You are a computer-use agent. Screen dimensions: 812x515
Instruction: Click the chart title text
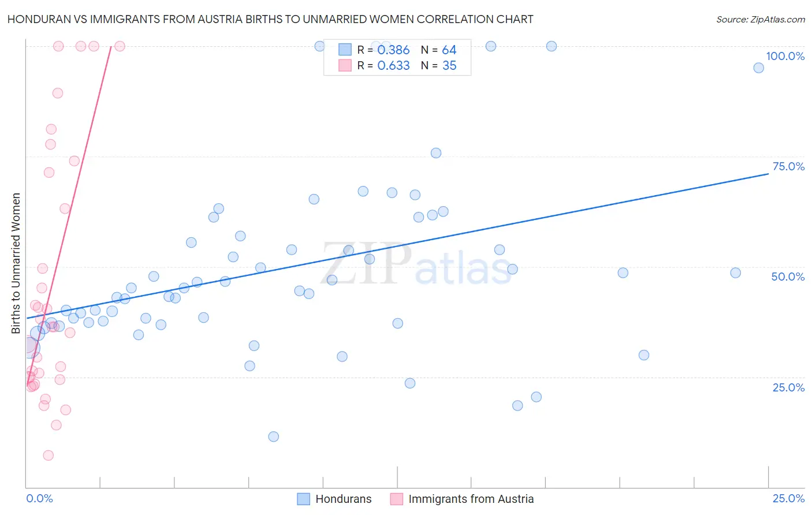click(270, 20)
